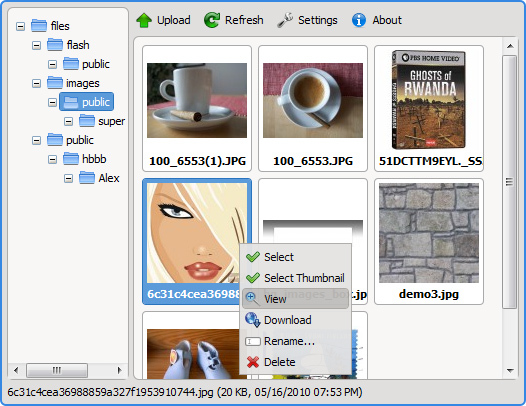Collapse the flash folder node
The width and height of the screenshot is (526, 406).
(x=37, y=45)
